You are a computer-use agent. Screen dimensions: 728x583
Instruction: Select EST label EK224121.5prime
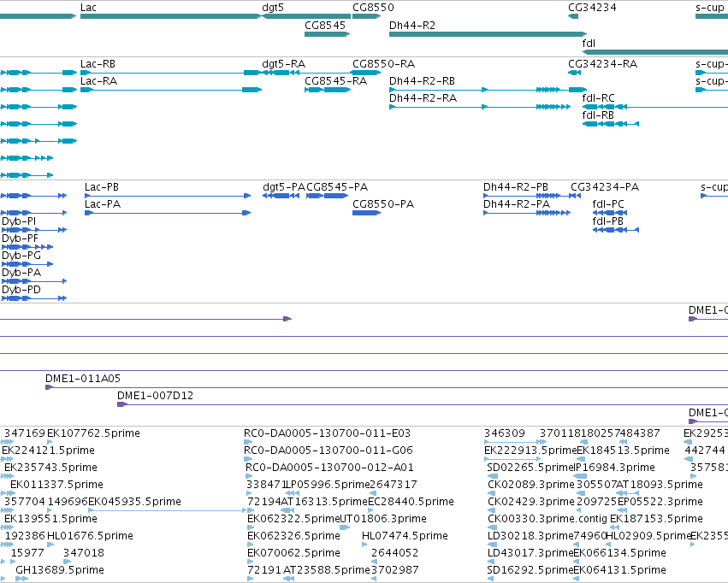48,450
